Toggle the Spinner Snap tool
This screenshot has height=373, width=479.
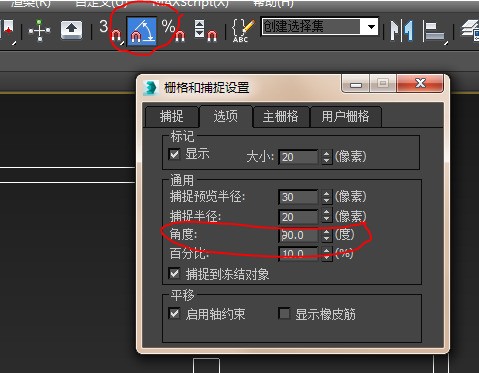(206, 31)
